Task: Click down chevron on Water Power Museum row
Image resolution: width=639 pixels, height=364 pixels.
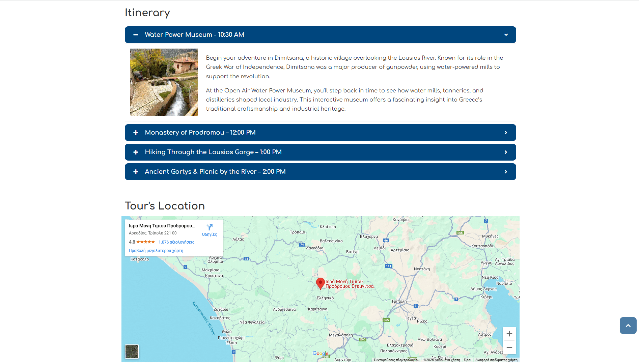Action: (506, 35)
